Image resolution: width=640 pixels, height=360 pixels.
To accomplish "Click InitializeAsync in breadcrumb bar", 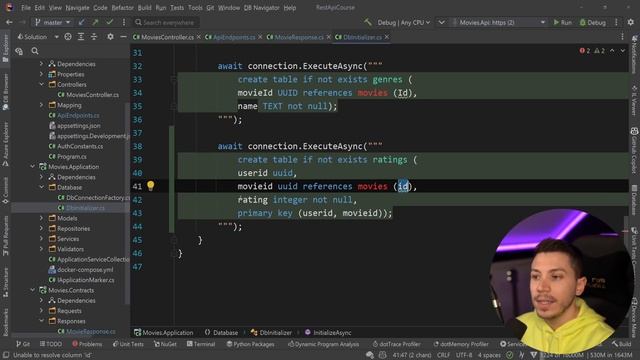I will point(328,333).
